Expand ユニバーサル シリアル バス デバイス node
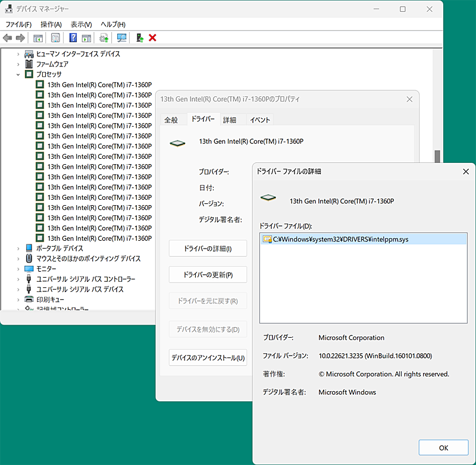This screenshot has width=476, height=465. (18, 290)
